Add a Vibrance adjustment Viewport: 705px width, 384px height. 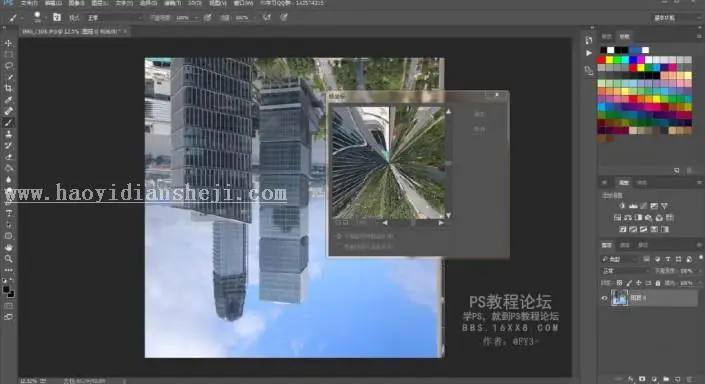pyautogui.click(x=665, y=206)
